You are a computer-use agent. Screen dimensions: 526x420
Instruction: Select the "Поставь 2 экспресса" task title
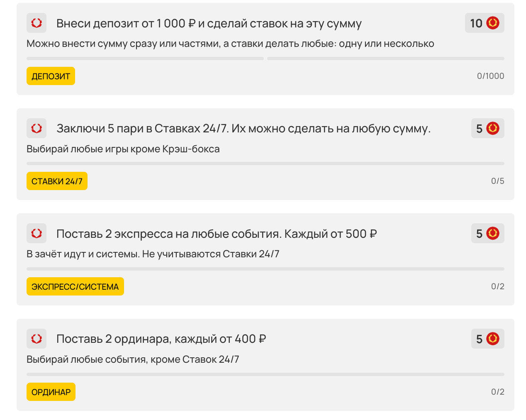pyautogui.click(x=216, y=234)
